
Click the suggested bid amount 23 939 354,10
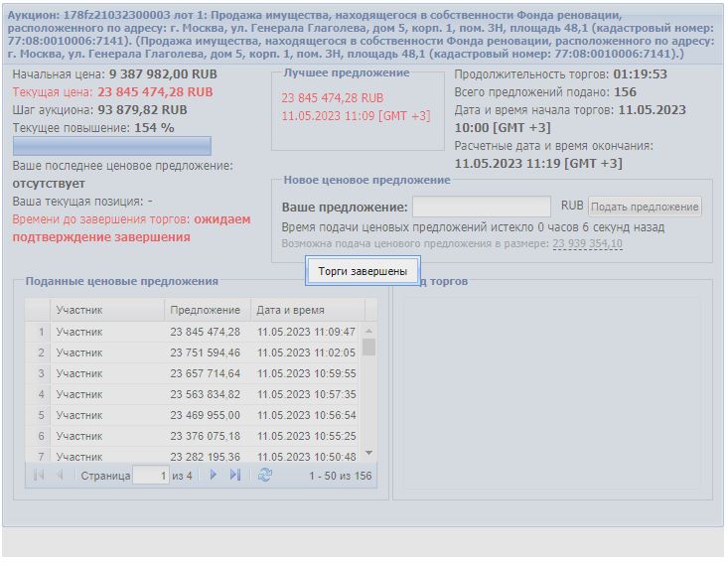click(587, 244)
